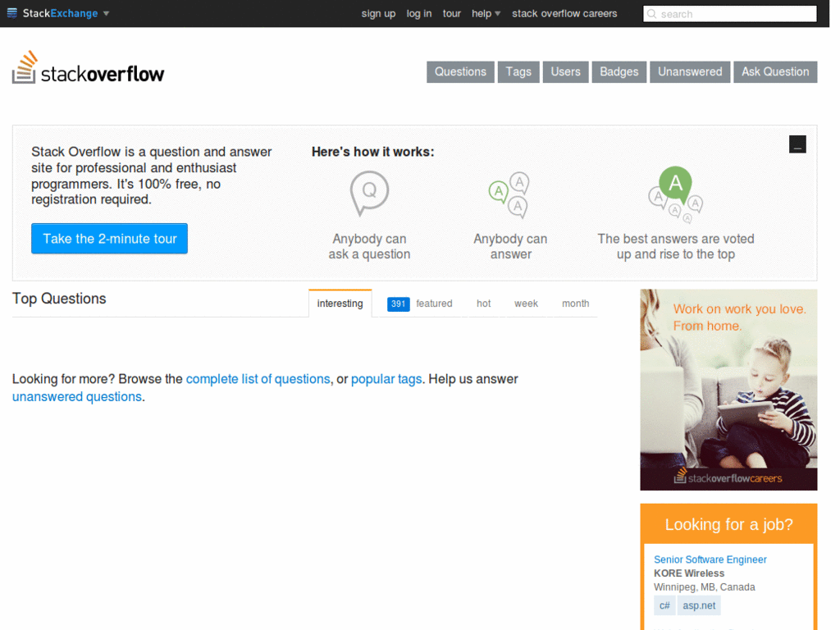Select the hot tab
840x630 pixels.
[x=484, y=304]
